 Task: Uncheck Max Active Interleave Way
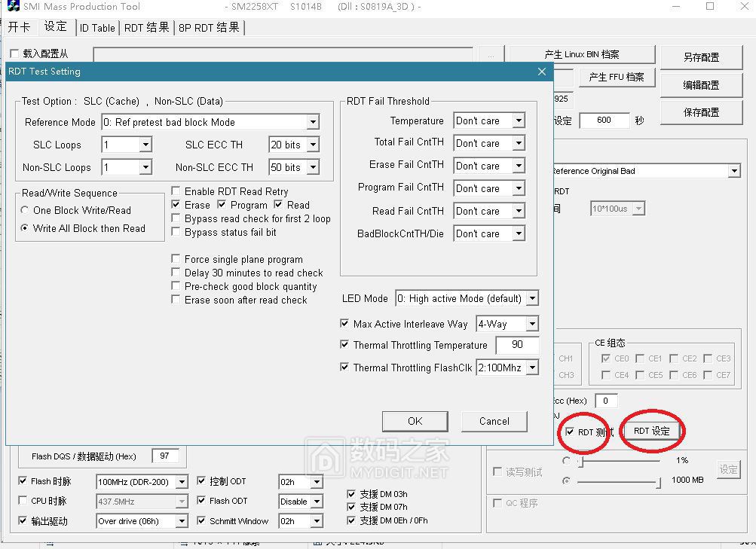[344, 323]
